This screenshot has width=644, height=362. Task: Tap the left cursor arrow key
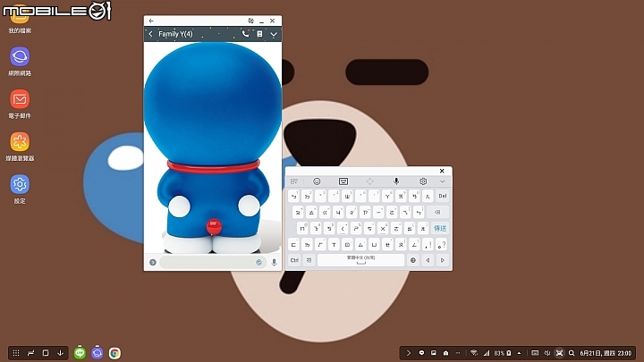428,260
